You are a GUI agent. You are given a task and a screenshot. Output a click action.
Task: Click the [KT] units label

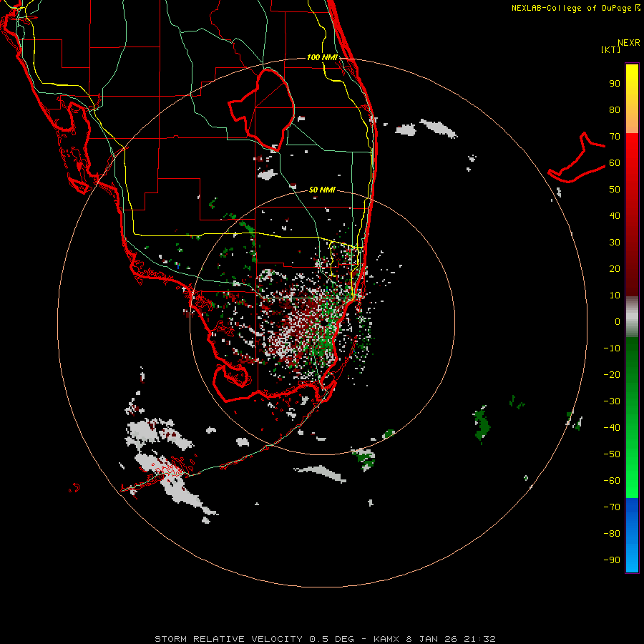pos(611,49)
